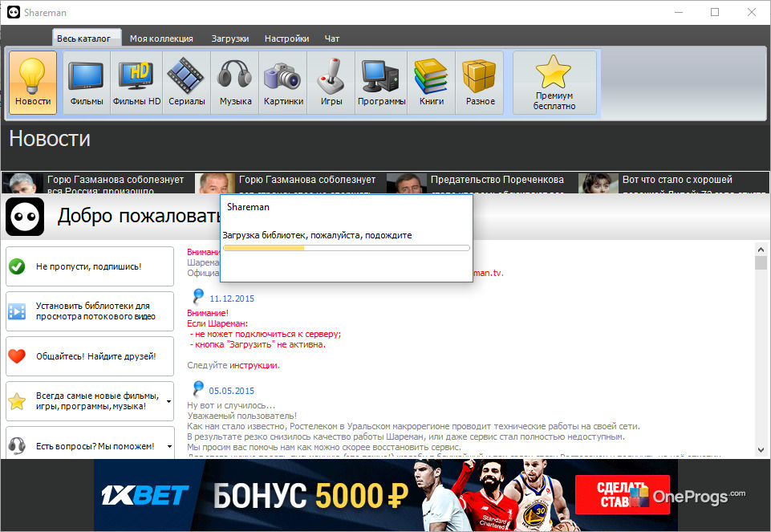Click the library loading progress bar

(347, 248)
